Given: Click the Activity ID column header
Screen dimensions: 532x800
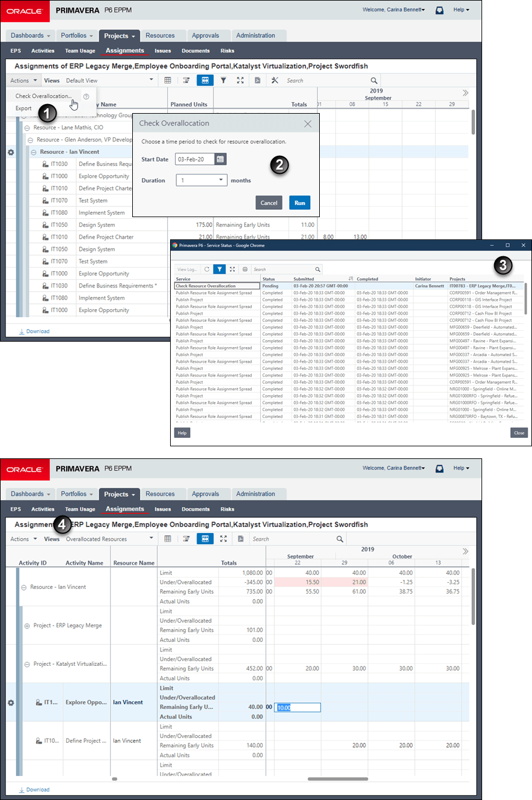Looking at the screenshot, I should [x=32, y=563].
